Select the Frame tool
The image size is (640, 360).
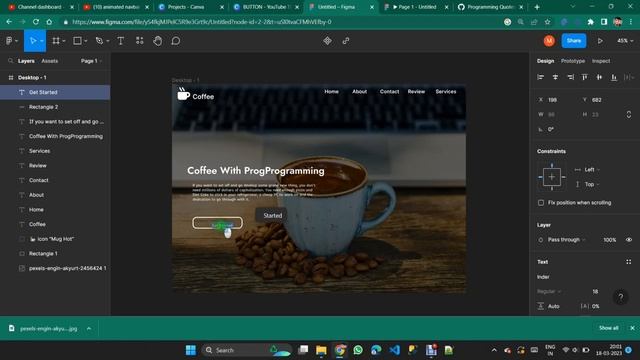(56, 41)
